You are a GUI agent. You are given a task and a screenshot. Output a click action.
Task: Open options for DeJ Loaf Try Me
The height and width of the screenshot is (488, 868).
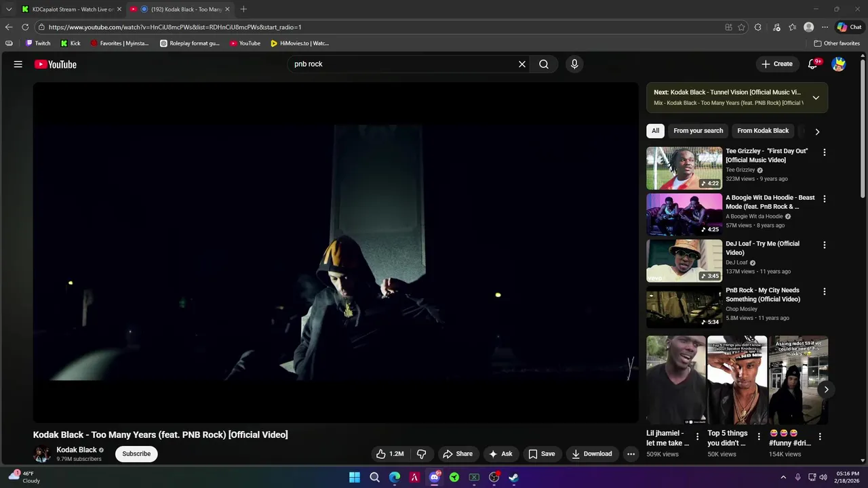coord(825,245)
